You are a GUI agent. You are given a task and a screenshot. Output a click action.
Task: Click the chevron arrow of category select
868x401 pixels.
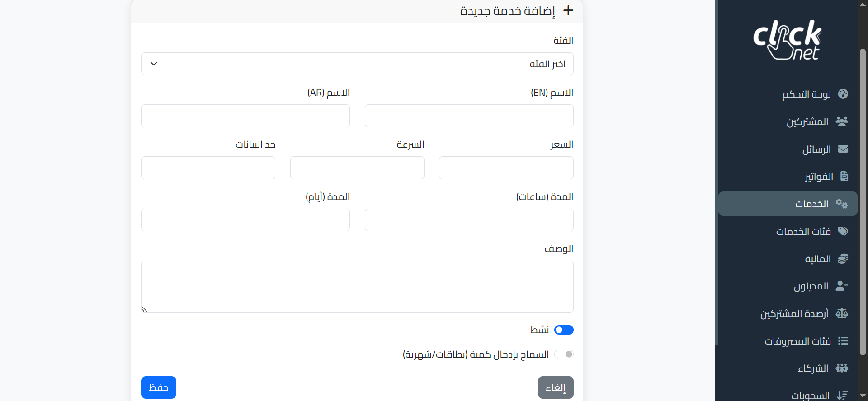[154, 64]
